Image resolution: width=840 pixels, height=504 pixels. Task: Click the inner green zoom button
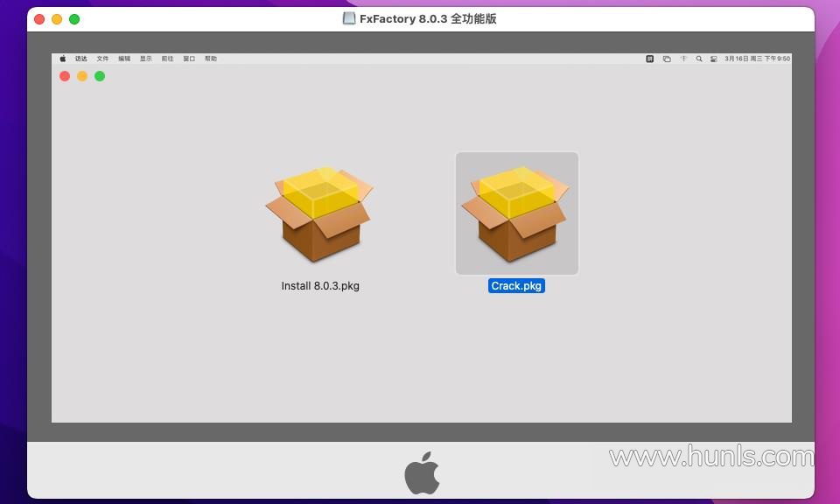pyautogui.click(x=100, y=76)
